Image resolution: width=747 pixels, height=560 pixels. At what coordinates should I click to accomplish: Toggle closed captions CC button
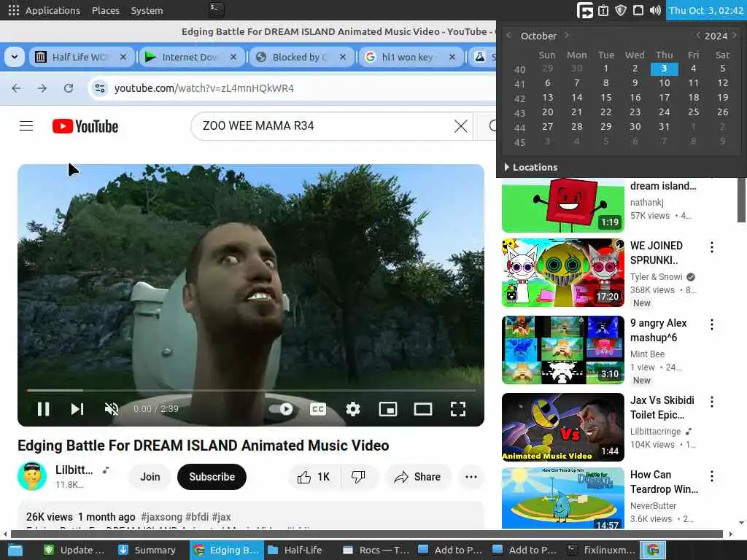[x=318, y=409]
